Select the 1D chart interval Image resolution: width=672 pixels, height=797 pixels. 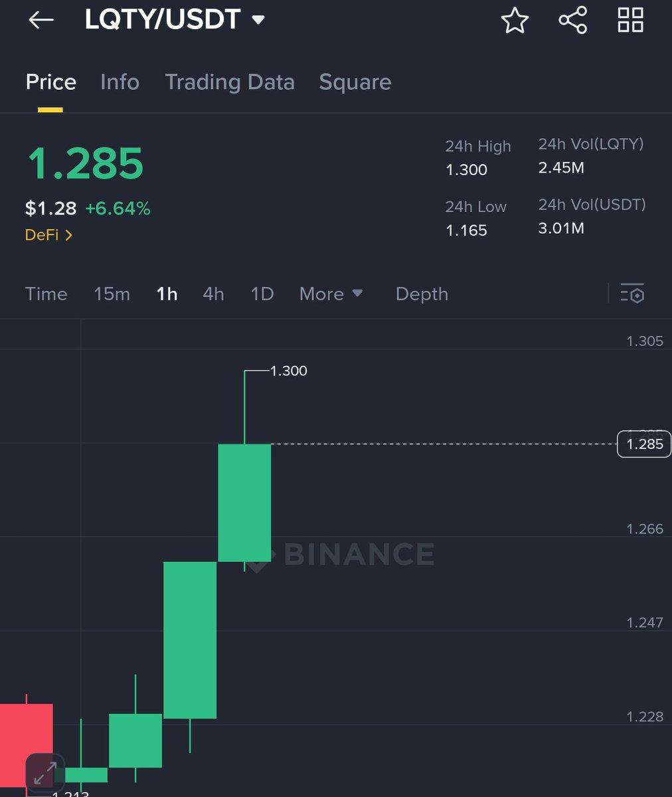[x=262, y=294]
